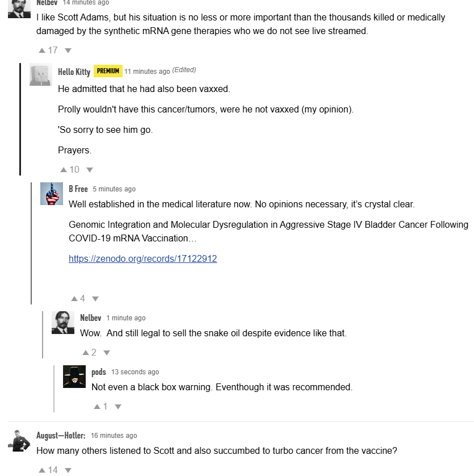474x476 pixels.
Task: Downvote Hello Kitty's comment
Action: 90,169
